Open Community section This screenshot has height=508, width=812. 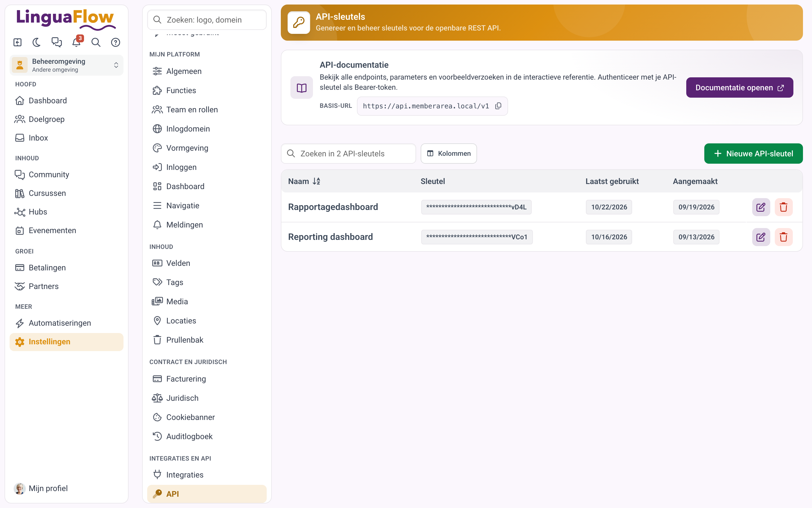point(67,174)
